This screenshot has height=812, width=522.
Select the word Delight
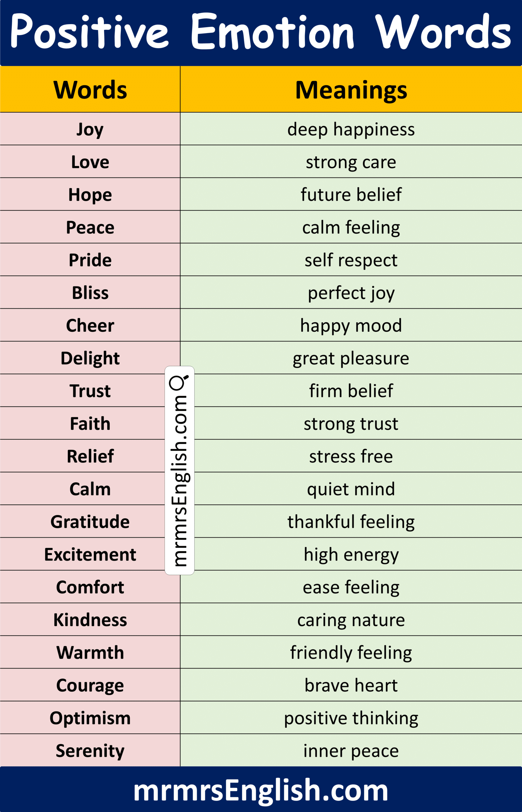coord(90,358)
